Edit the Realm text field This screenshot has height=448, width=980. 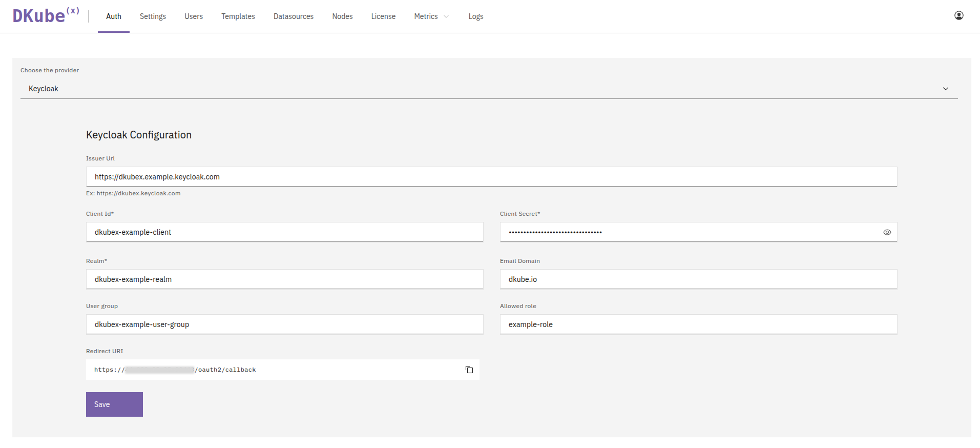point(284,279)
